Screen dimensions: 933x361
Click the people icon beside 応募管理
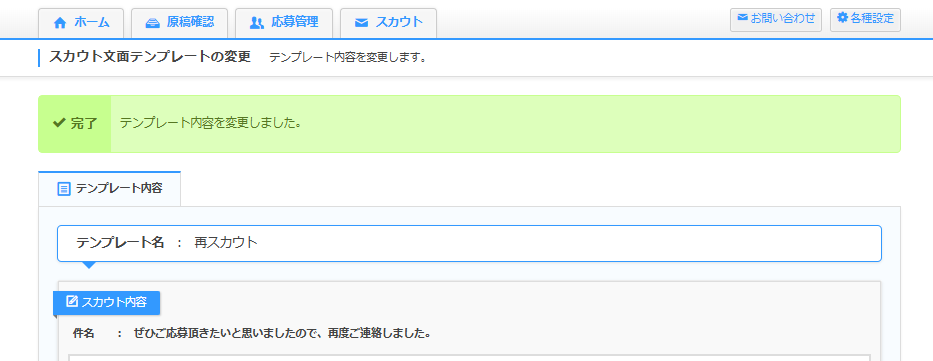pos(256,23)
